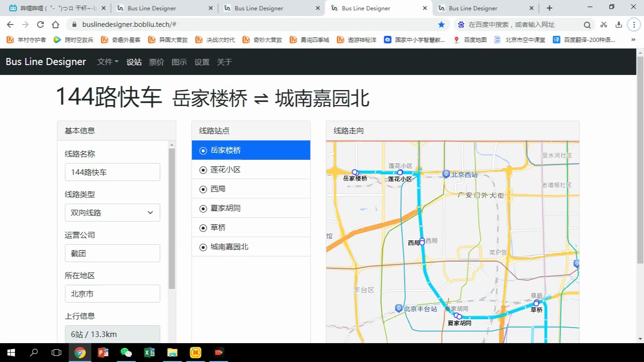Open the 票价 nav item
Screen dimensions: 644x362
click(157, 62)
